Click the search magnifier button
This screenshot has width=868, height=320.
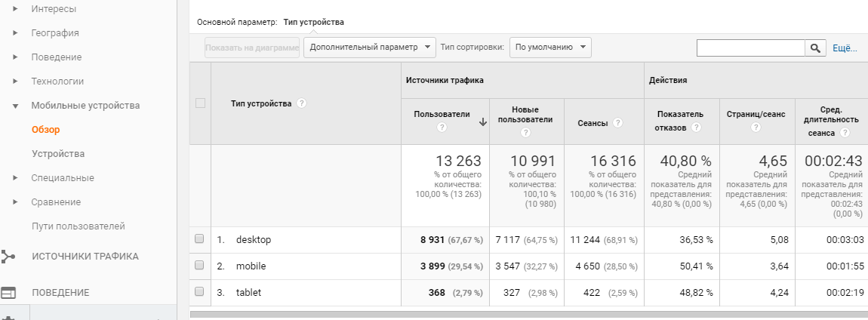point(815,48)
